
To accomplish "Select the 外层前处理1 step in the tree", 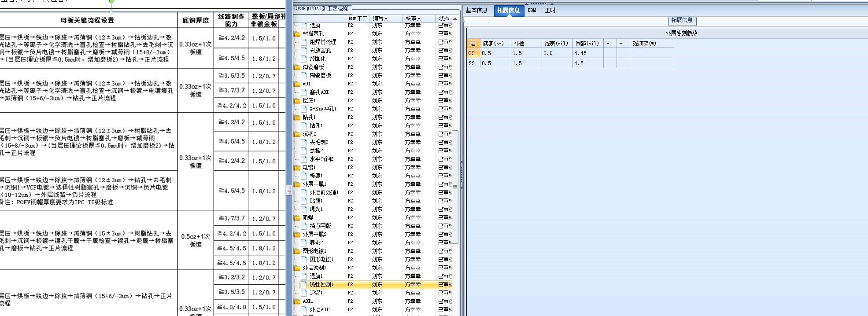I will [324, 192].
